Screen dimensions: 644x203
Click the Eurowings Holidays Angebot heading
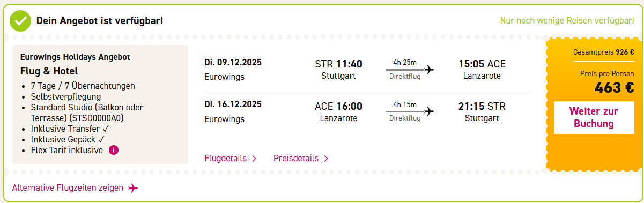pos(75,57)
